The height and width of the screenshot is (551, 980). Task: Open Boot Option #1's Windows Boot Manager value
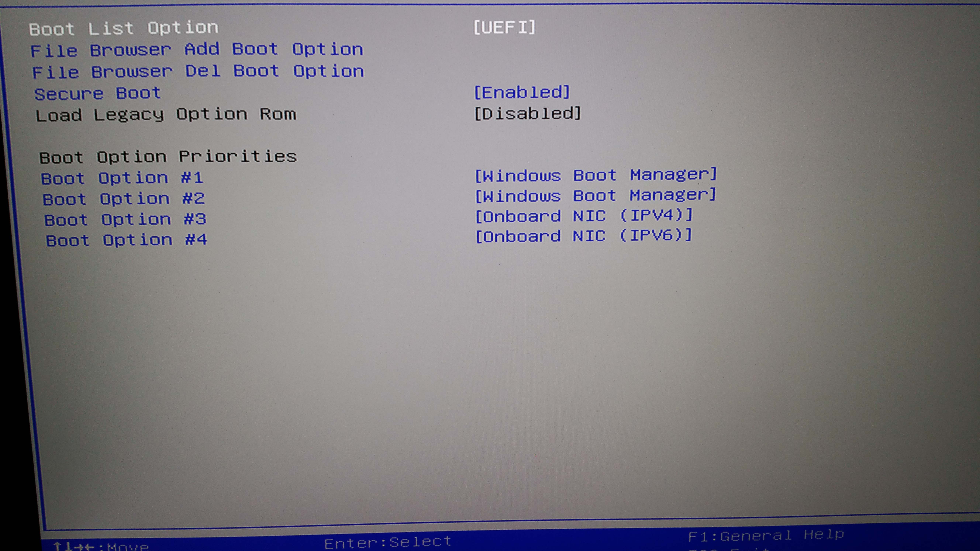tap(595, 175)
